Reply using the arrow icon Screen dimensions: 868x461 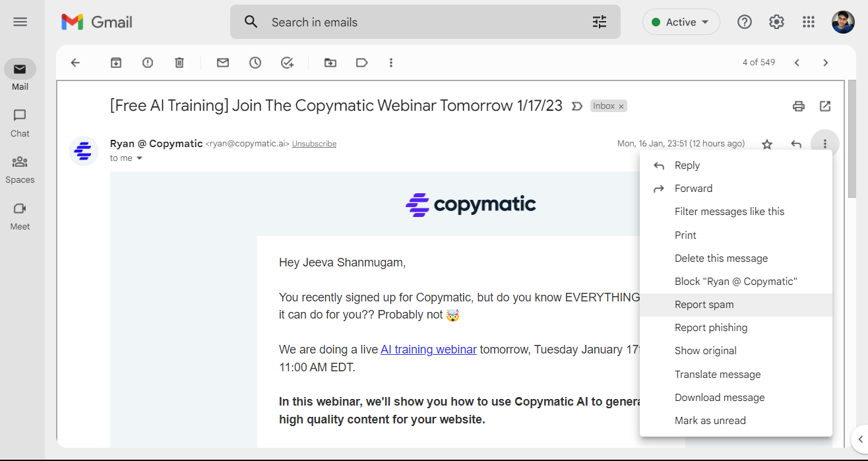point(796,144)
